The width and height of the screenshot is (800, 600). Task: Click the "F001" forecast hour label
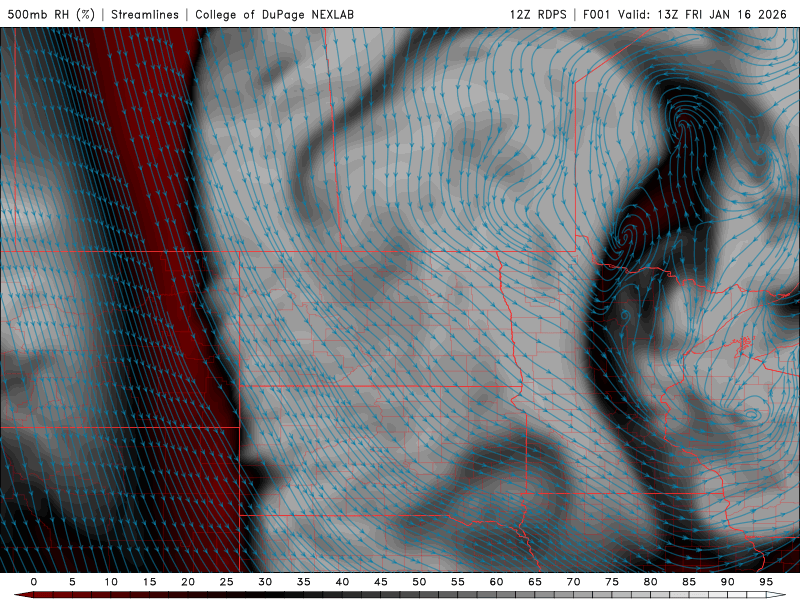click(x=596, y=14)
